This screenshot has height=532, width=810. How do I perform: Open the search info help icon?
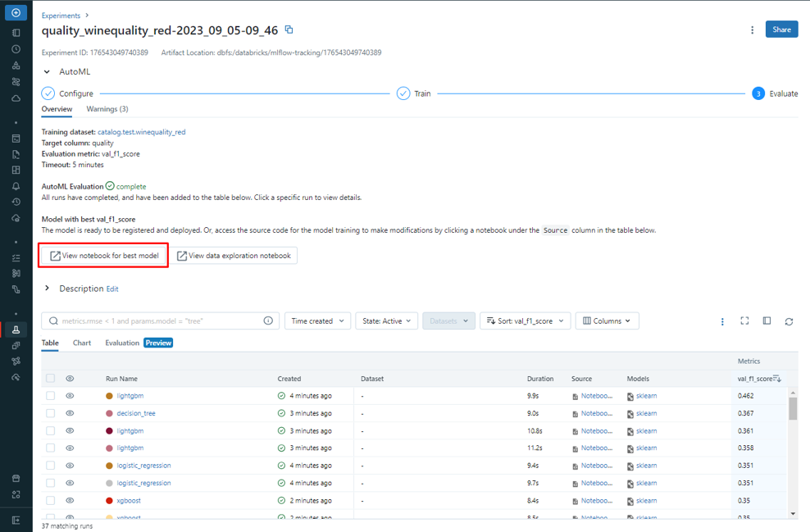268,321
